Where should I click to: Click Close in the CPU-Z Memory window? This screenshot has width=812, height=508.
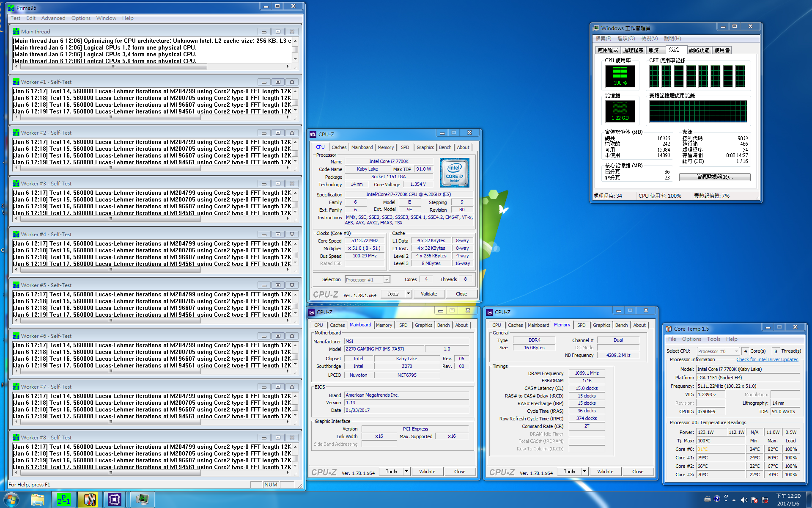coord(638,472)
